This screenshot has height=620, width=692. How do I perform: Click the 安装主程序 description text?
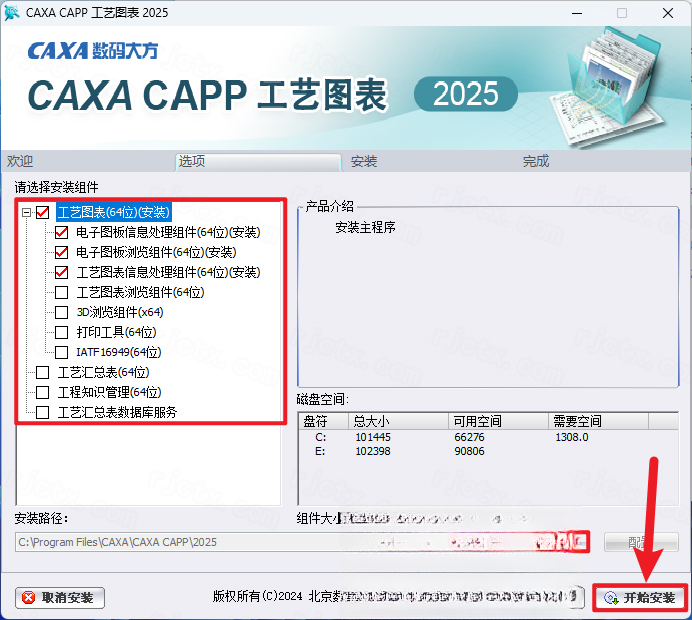pyautogui.click(x=365, y=228)
